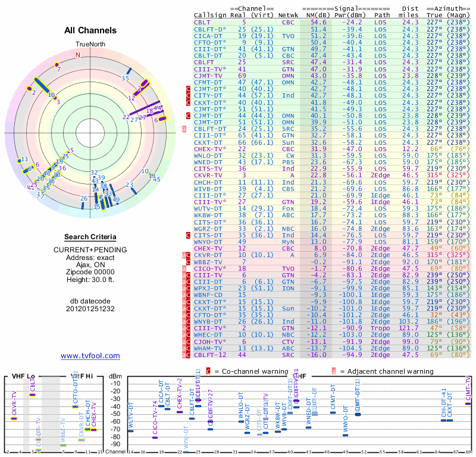Select the CBLT callsign in the first row

[202, 23]
